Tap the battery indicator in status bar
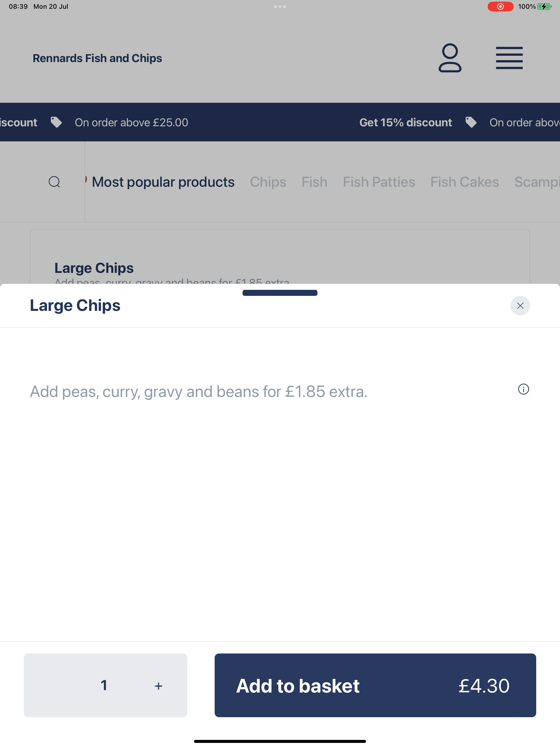The width and height of the screenshot is (560, 747). 544,6
